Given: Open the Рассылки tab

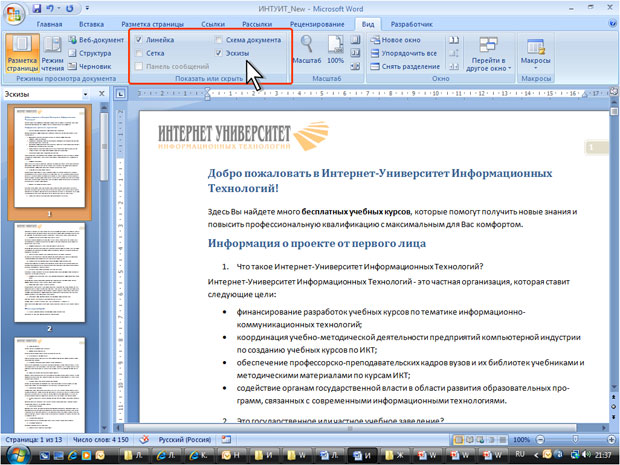Looking at the screenshot, I should coord(257,24).
